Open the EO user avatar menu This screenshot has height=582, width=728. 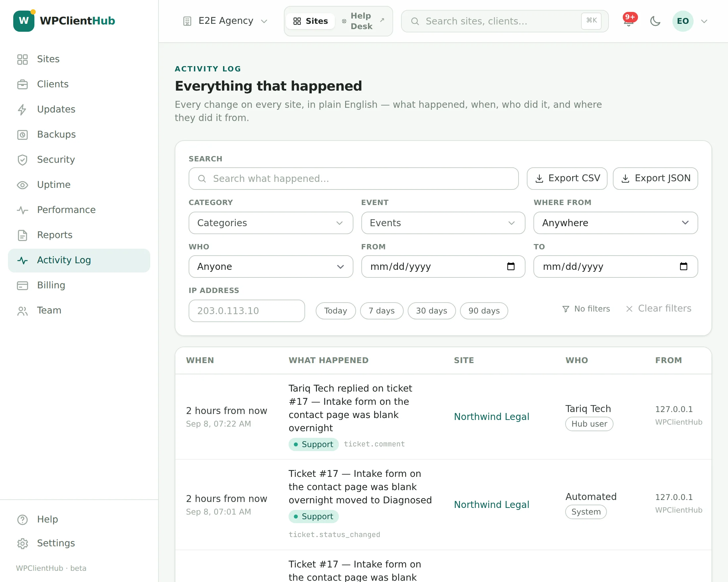pos(683,21)
